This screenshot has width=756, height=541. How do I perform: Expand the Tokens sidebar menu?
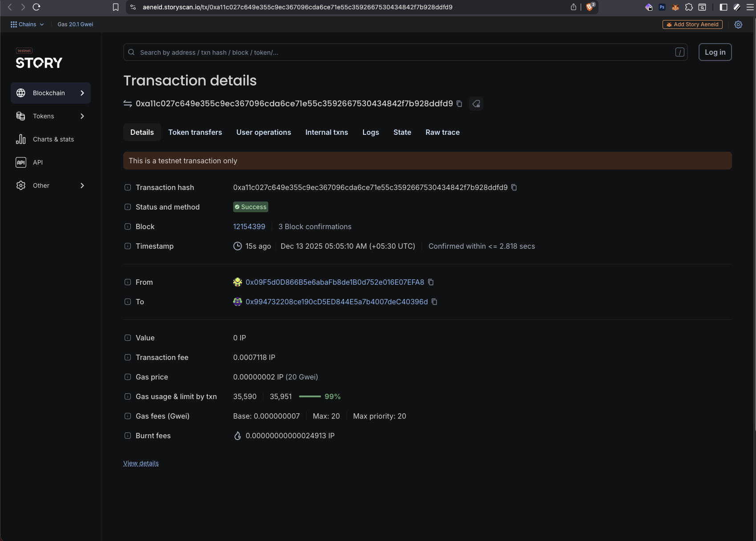click(x=51, y=116)
